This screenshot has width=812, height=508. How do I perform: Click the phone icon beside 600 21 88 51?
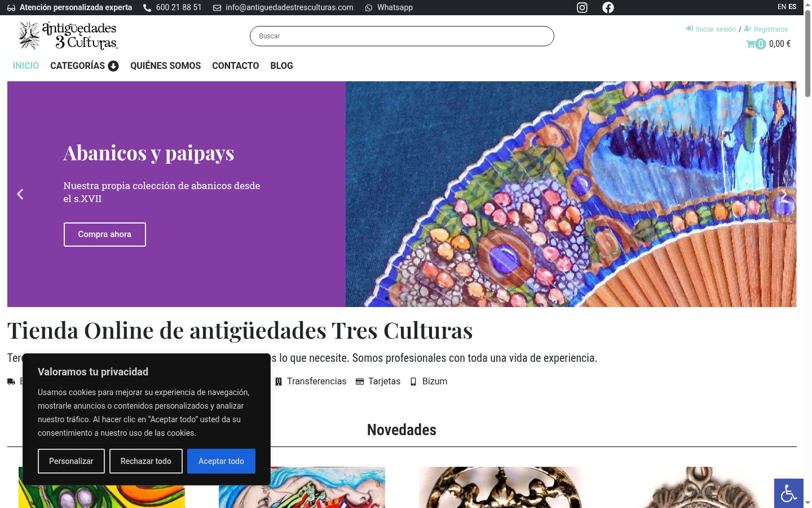pyautogui.click(x=147, y=8)
